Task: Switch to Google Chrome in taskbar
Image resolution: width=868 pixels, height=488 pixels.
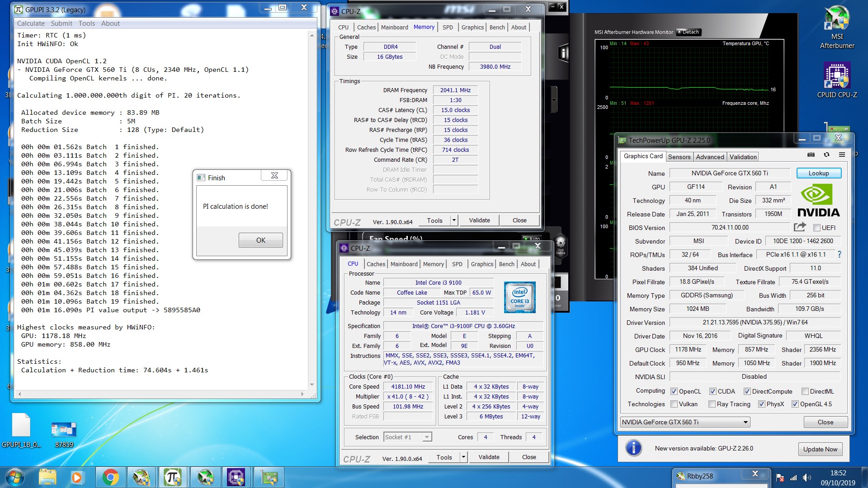Action: 110,477
